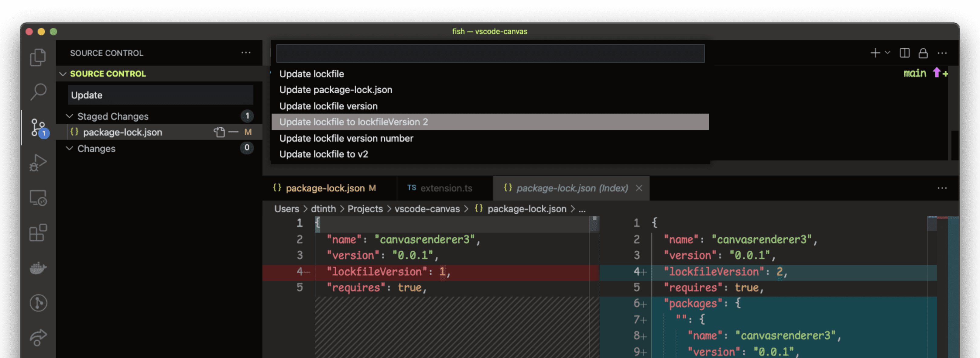Select "Update package-lock.json" suggestion

point(336,90)
